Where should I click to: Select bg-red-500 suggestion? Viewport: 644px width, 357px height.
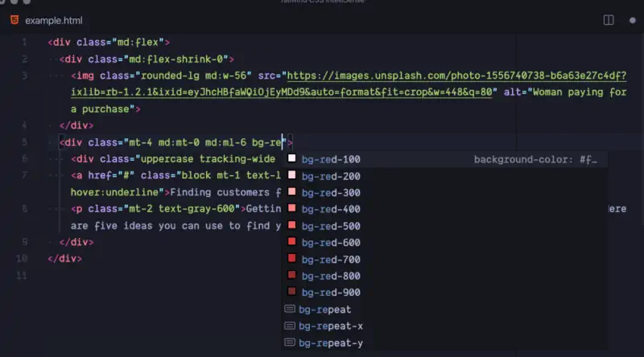(x=444, y=226)
